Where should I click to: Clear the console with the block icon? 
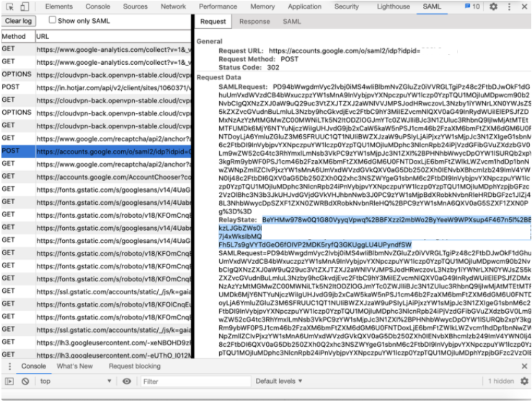coord(25,382)
